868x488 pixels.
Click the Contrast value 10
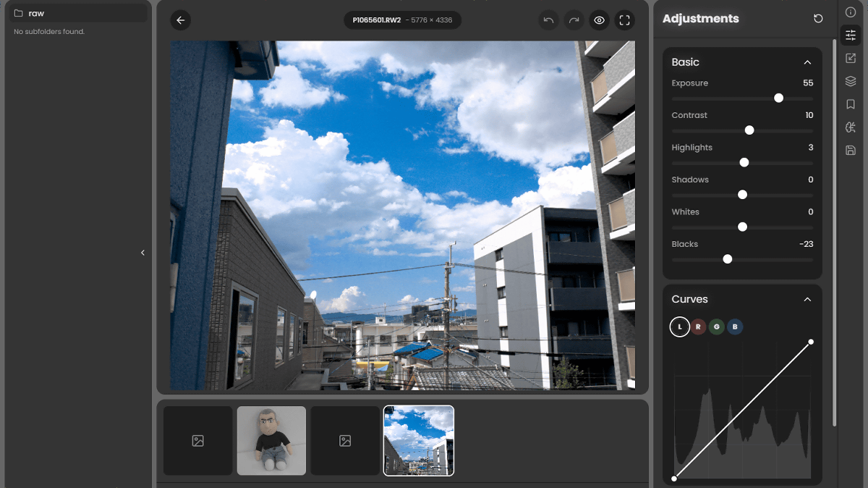click(x=809, y=115)
